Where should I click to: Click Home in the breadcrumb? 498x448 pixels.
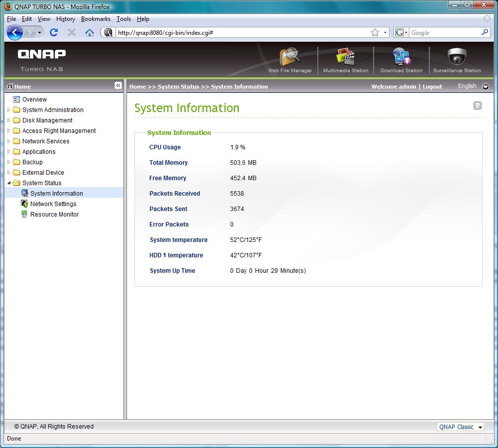click(x=137, y=87)
